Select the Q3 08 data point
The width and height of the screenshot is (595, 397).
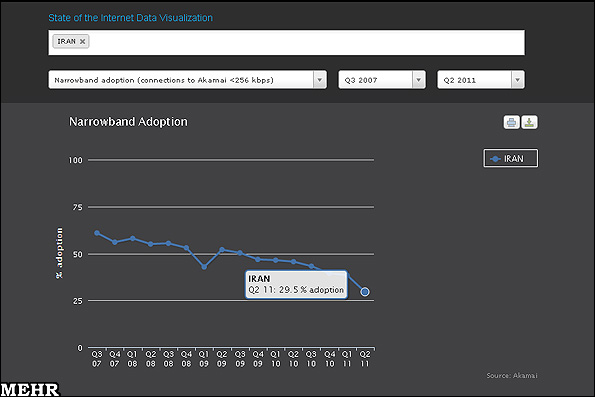(x=168, y=243)
